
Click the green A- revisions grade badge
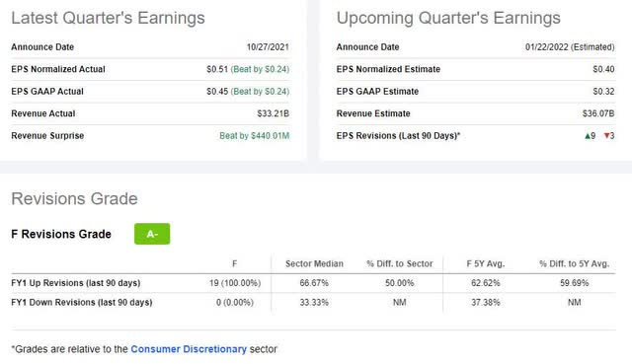(x=152, y=234)
